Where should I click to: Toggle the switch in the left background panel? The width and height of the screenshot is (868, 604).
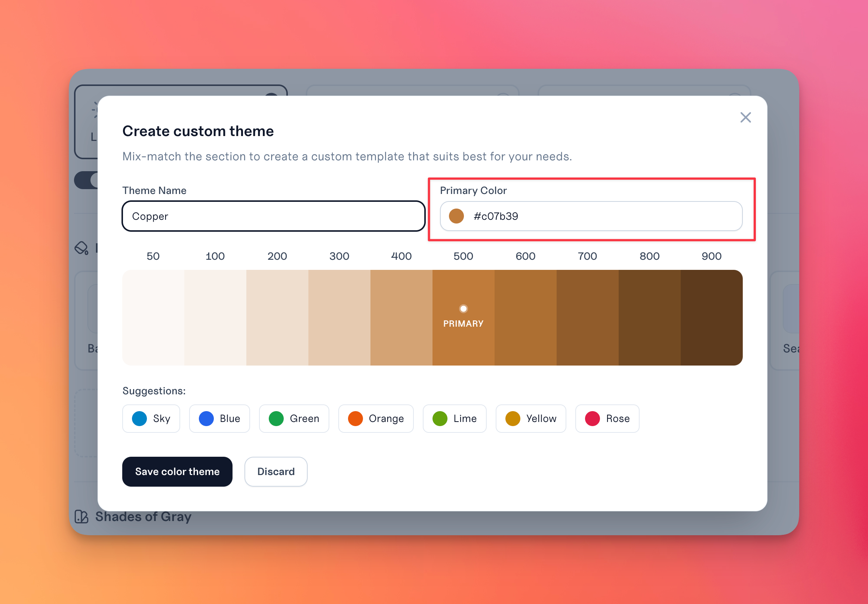87,180
